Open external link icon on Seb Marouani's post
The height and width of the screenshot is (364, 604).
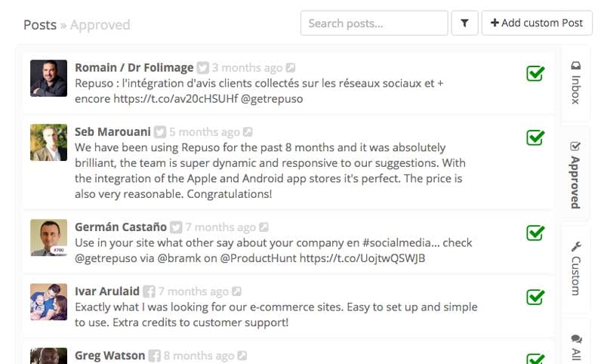(x=248, y=132)
